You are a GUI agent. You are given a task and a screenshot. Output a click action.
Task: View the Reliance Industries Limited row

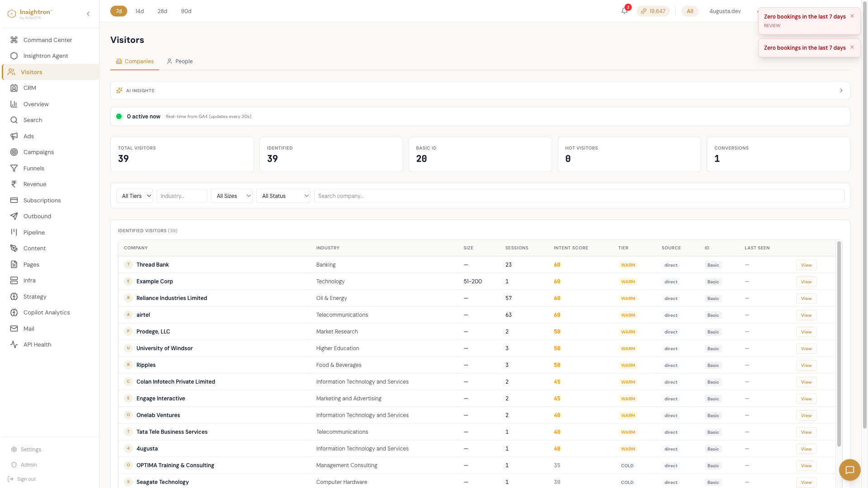coord(806,298)
